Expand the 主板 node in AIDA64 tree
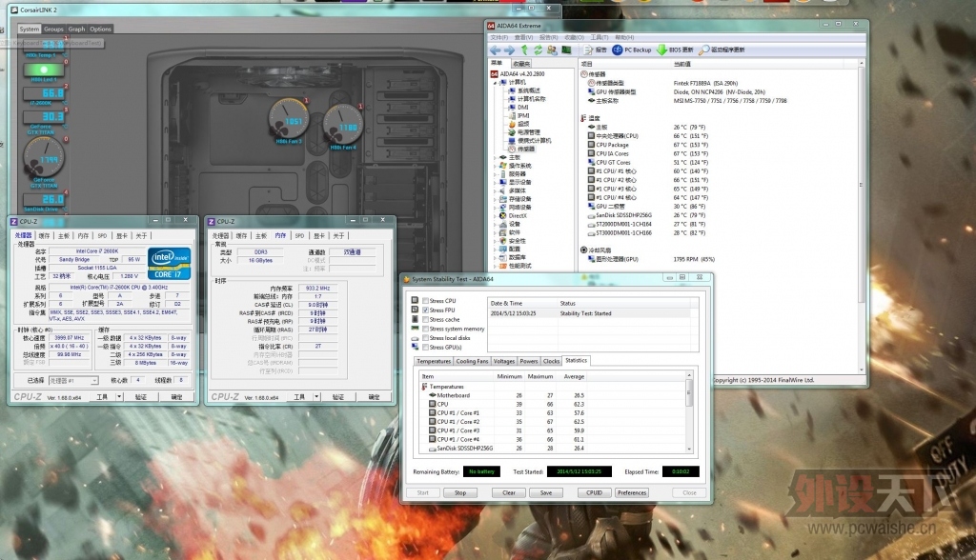The image size is (976, 560). point(496,157)
